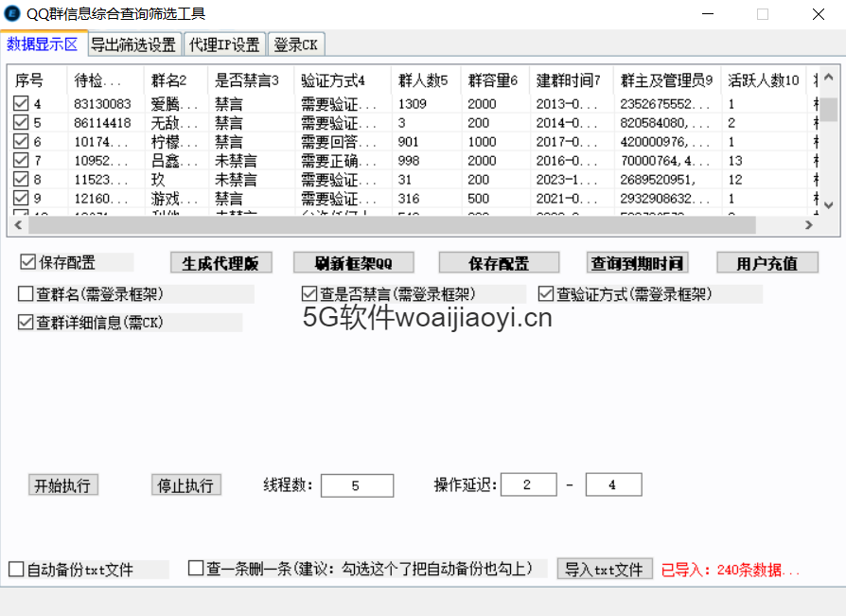The height and width of the screenshot is (616, 846).
Task: Enable 查一条删一条 checkbox
Action: [196, 568]
